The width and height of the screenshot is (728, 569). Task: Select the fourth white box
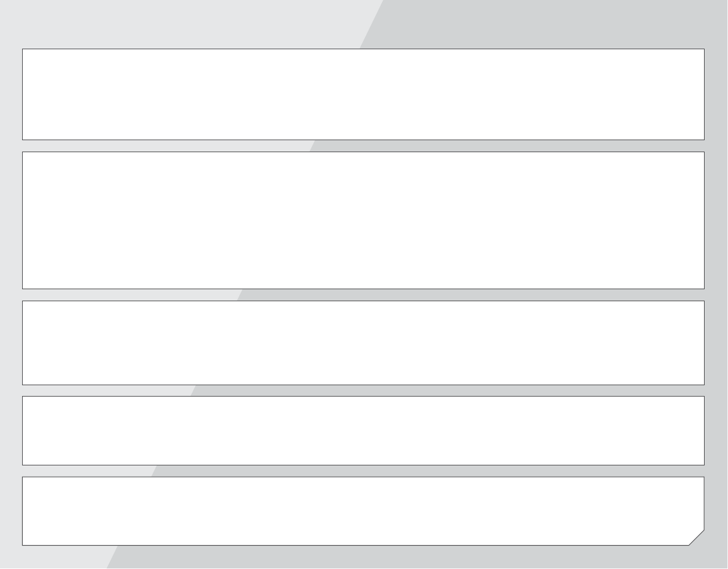click(363, 431)
